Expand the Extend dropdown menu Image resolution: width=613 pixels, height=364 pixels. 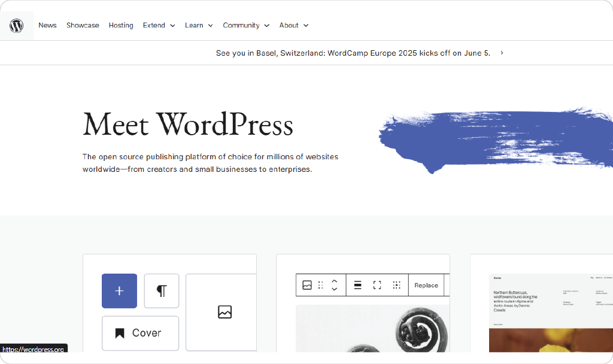tap(159, 25)
